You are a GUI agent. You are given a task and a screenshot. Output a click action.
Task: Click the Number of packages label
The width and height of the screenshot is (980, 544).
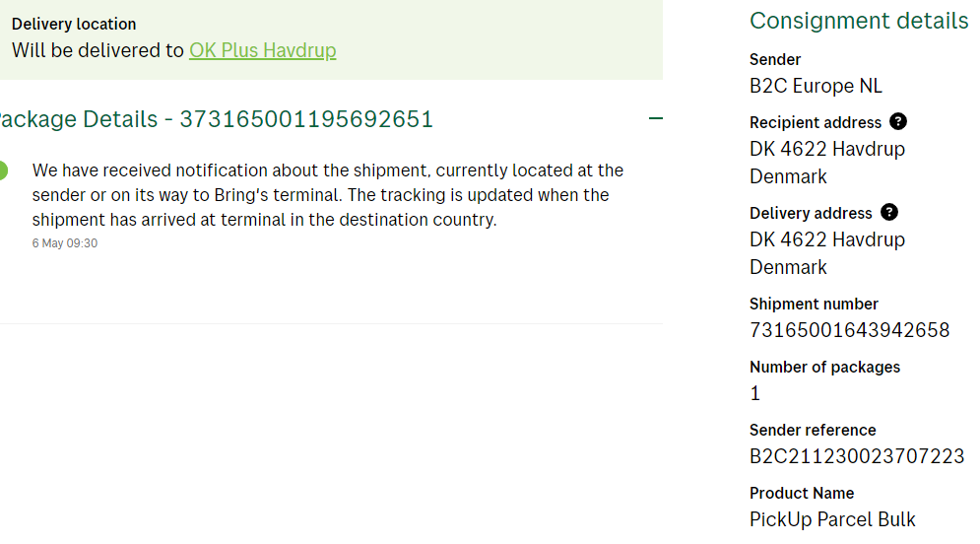824,368
